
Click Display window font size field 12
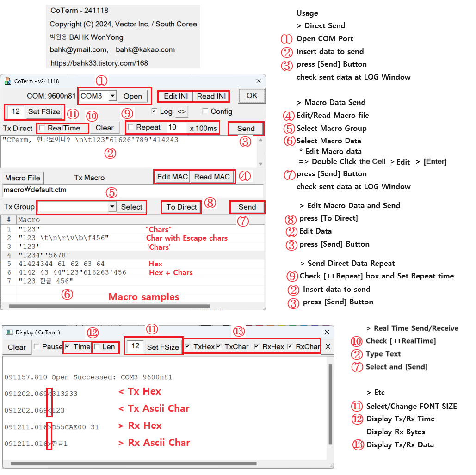(x=136, y=346)
